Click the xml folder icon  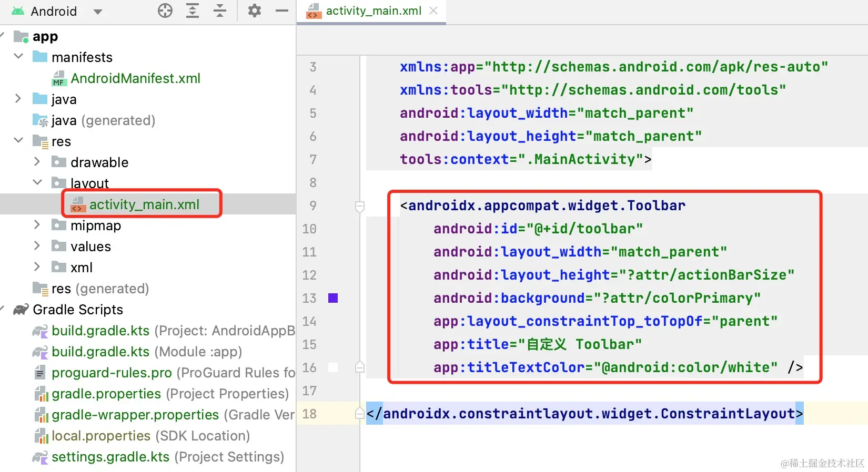pos(59,266)
